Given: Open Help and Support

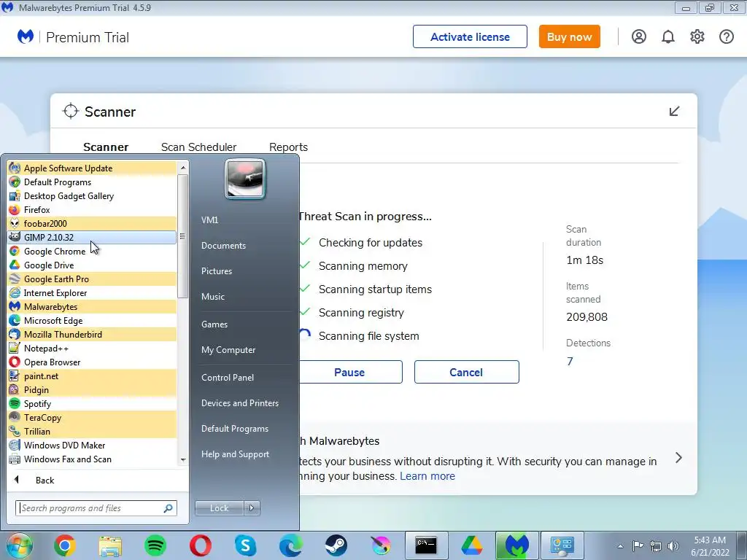Looking at the screenshot, I should [x=235, y=454].
